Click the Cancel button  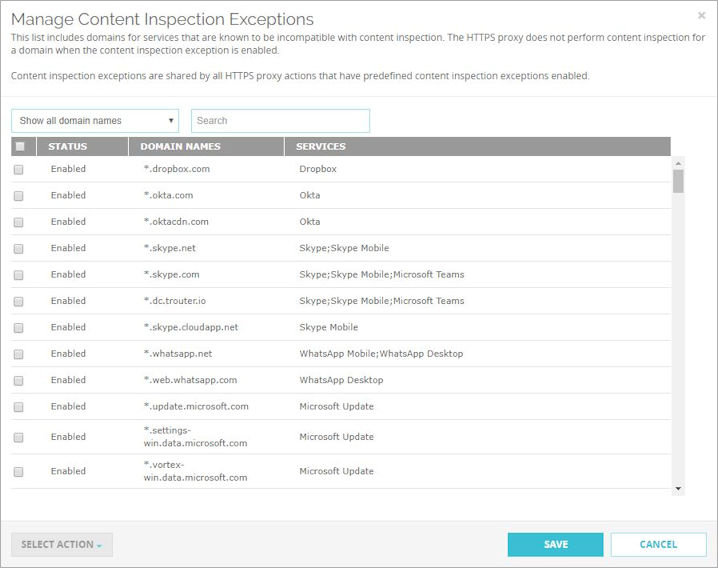(x=658, y=545)
